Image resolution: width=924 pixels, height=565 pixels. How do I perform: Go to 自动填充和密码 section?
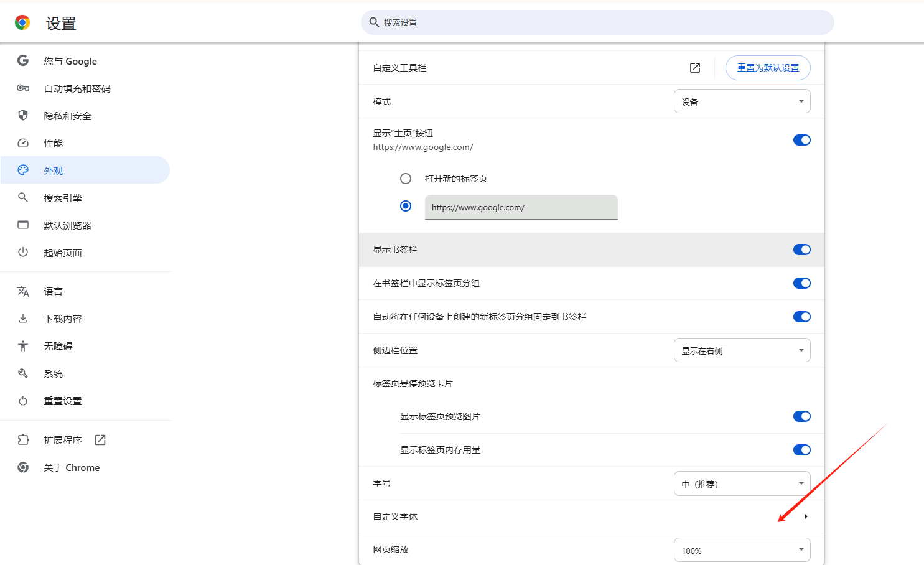(85, 88)
